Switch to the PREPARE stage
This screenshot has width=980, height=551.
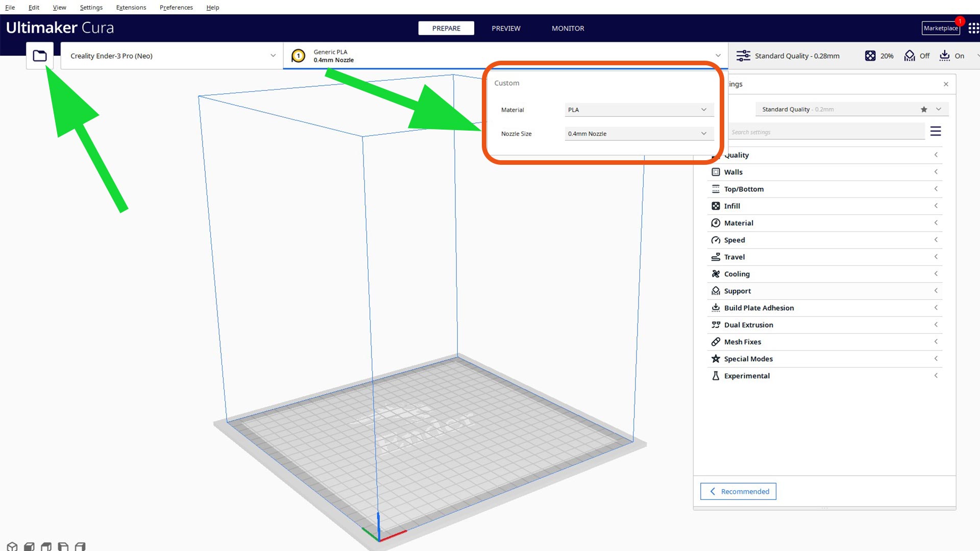[446, 28]
